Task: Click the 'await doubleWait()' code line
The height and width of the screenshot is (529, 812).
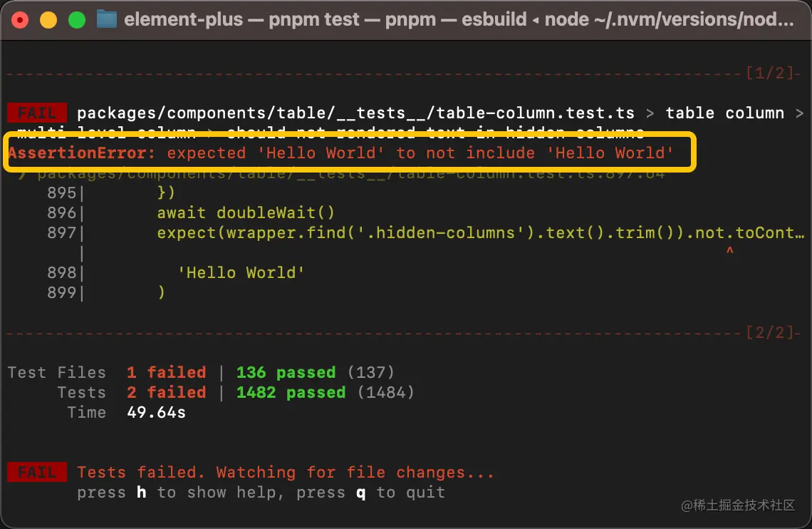Action: [x=246, y=212]
